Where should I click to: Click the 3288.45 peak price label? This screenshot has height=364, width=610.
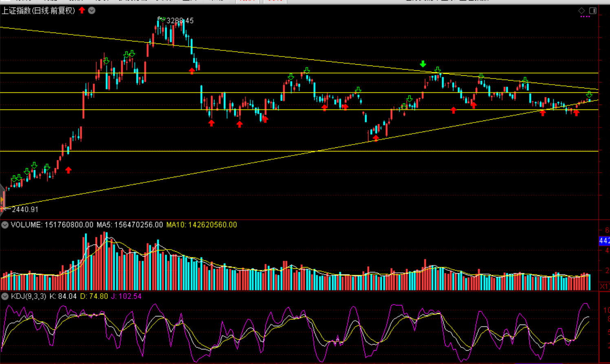point(180,21)
